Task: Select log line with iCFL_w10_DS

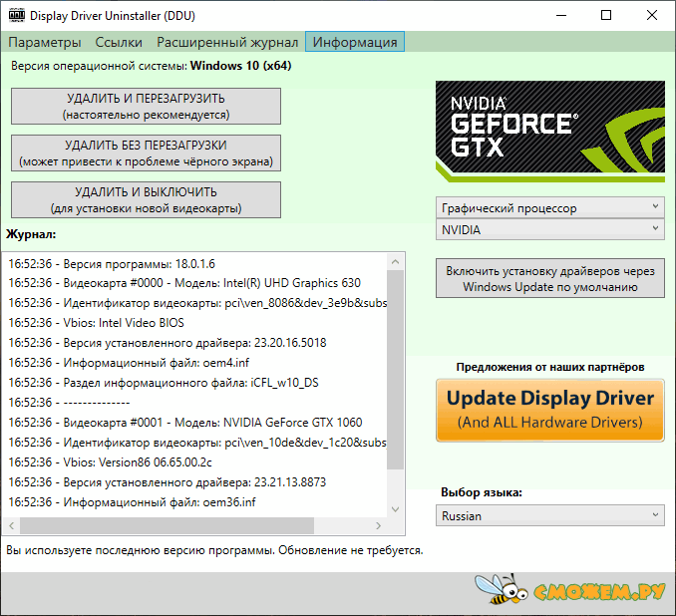Action: tap(164, 383)
